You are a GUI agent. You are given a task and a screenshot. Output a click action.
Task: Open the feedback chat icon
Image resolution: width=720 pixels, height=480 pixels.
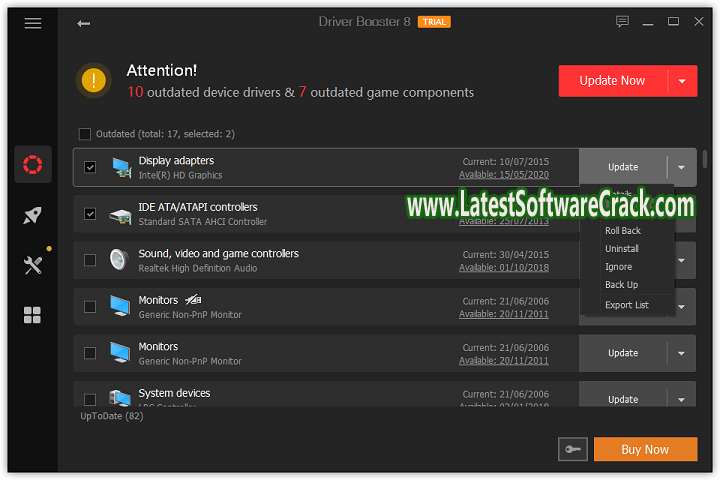click(x=622, y=22)
